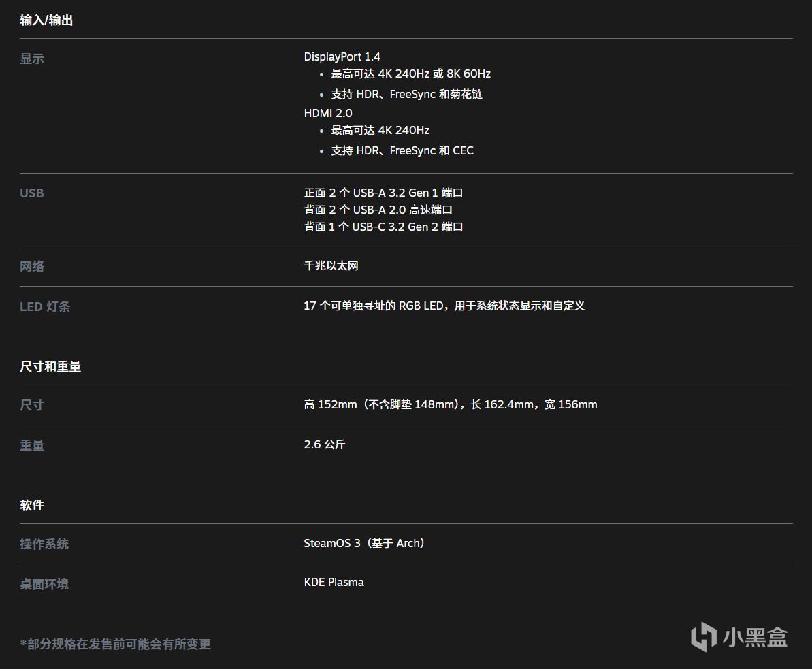Click the 尺寸和重量 section heading
Screen dimensions: 812x669
pyautogui.click(x=50, y=367)
